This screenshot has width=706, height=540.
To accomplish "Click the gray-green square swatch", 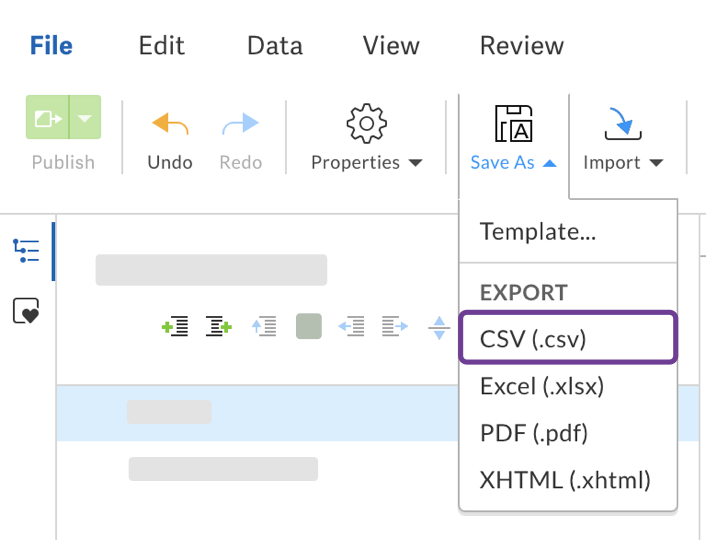I will (309, 326).
